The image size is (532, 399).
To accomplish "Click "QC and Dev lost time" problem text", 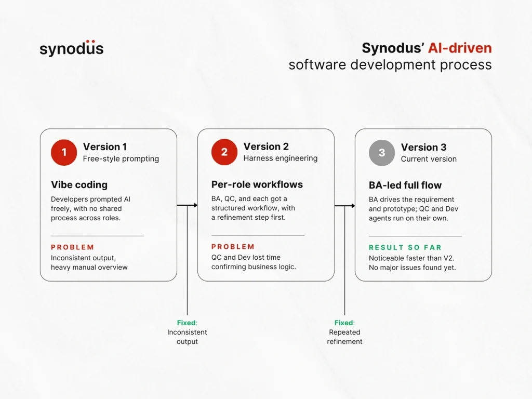I will pyautogui.click(x=254, y=262).
